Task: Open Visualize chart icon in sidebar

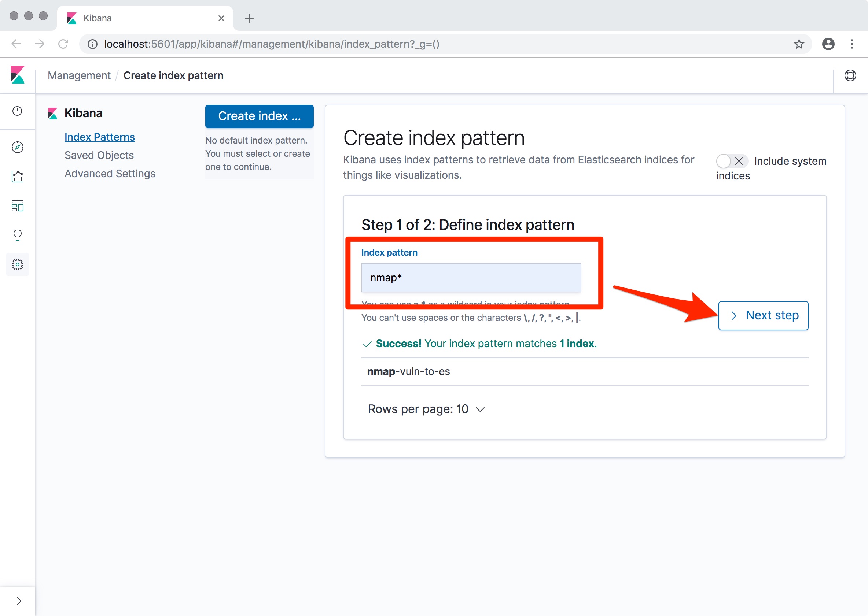Action: (x=18, y=177)
